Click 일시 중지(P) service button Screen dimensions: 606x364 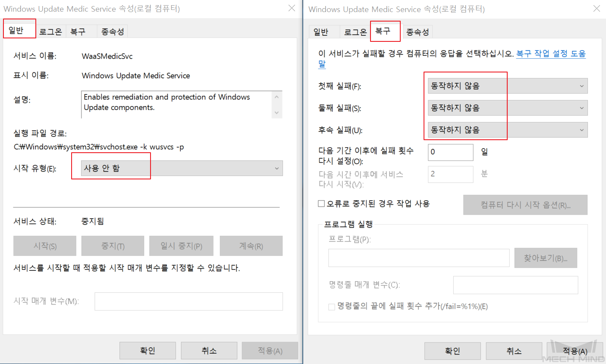pyautogui.click(x=181, y=246)
